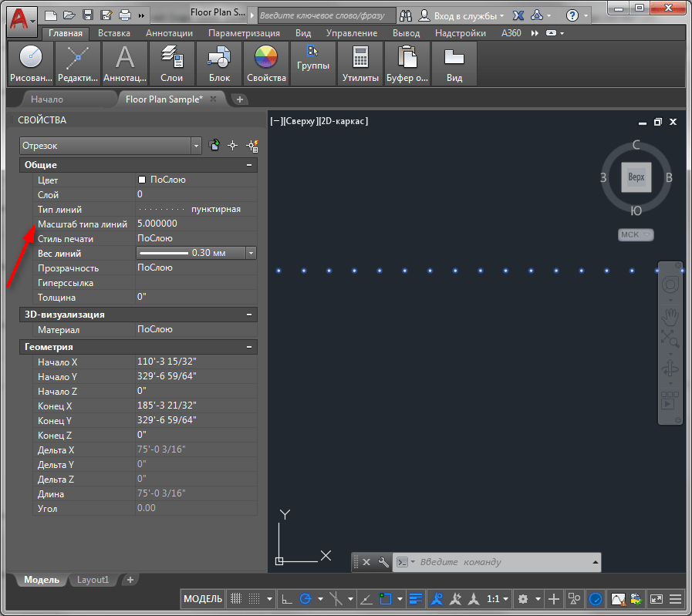Click the Print icon in quick access toolbar
This screenshot has height=616, width=692.
click(x=125, y=15)
